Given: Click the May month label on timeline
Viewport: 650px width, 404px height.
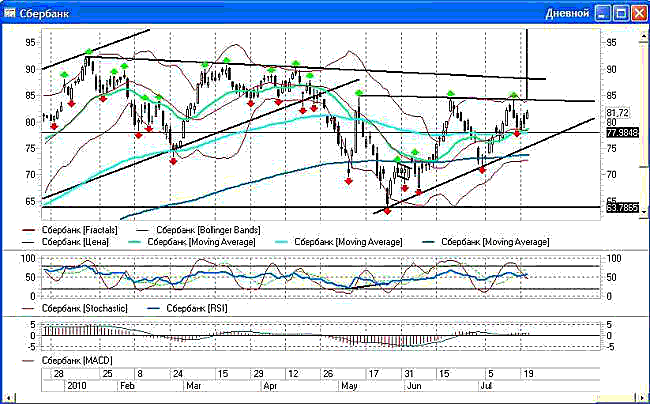Looking at the screenshot, I should click(349, 386).
